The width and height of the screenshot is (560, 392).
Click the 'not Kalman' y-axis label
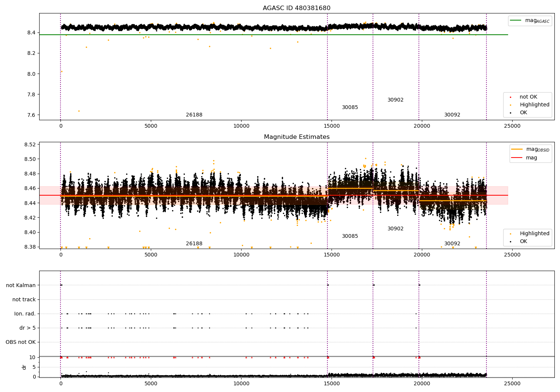pyautogui.click(x=21, y=285)
